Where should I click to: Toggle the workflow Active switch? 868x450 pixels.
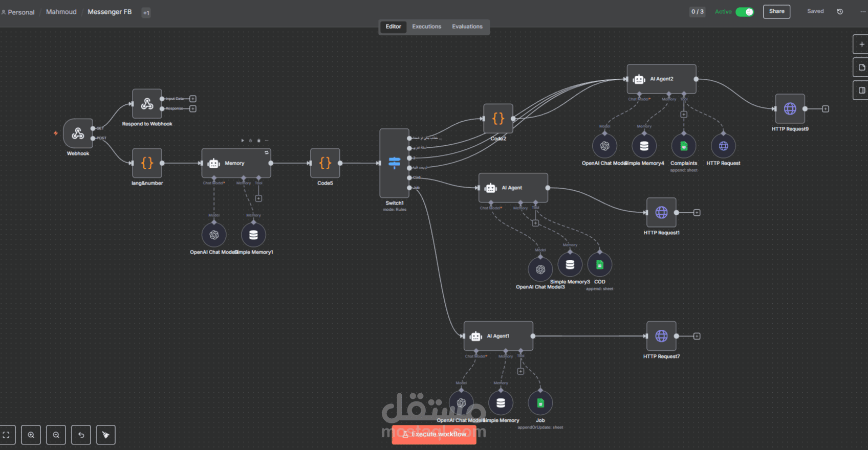[x=745, y=12]
